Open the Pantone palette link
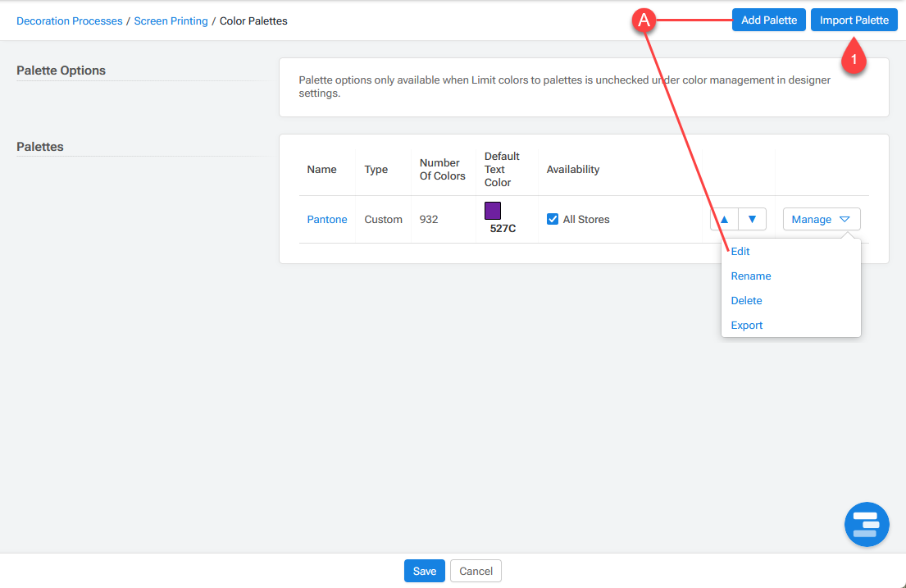Image resolution: width=906 pixels, height=588 pixels. 327,219
